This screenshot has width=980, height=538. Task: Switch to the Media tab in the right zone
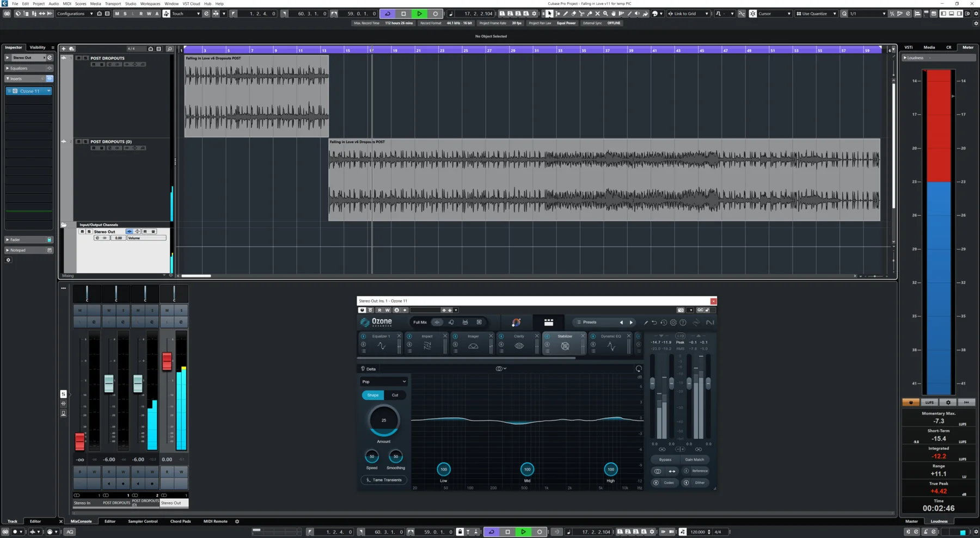point(929,47)
